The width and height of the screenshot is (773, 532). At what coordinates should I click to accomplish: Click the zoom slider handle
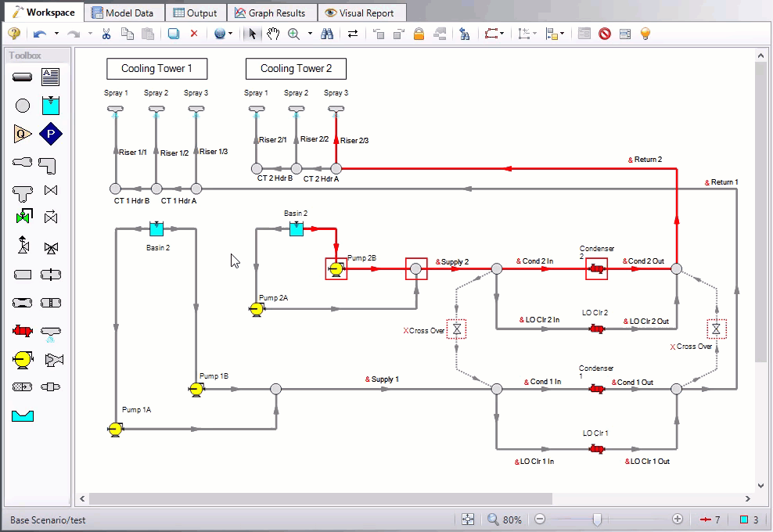coord(597,519)
